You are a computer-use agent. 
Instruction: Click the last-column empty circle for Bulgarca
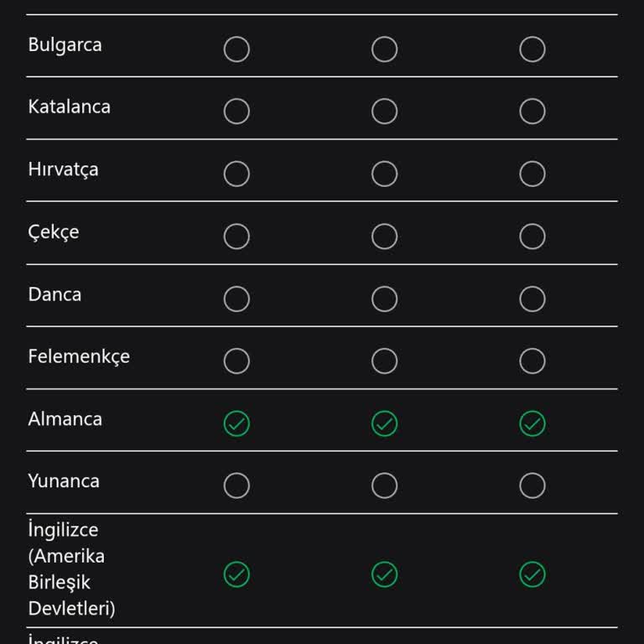(532, 49)
